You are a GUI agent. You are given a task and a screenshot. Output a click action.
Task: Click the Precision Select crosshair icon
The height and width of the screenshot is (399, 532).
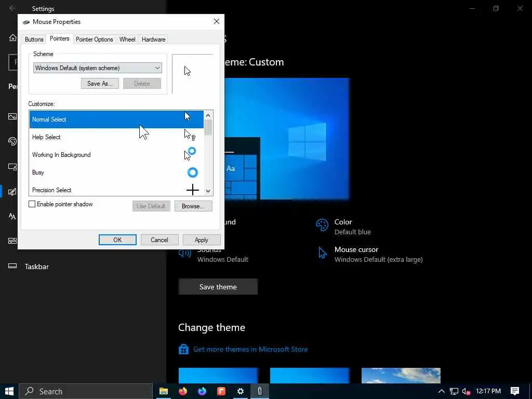click(192, 190)
